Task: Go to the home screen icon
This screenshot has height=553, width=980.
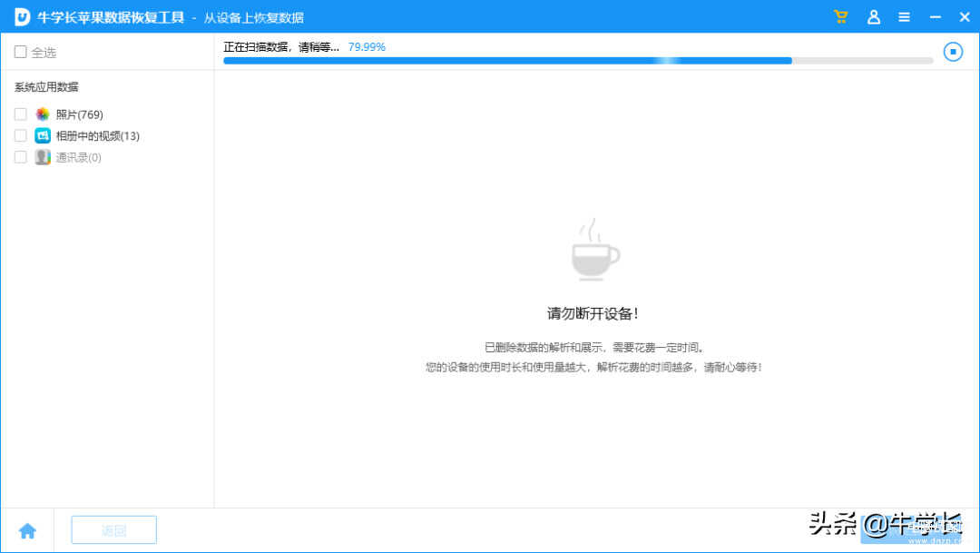Action: (x=27, y=530)
